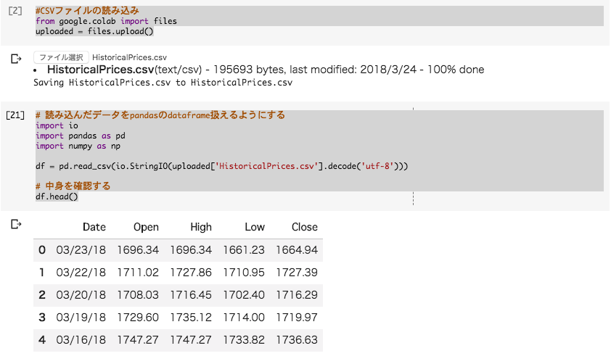Click the Low value 1702.40
This screenshot has width=611, height=364.
[244, 295]
